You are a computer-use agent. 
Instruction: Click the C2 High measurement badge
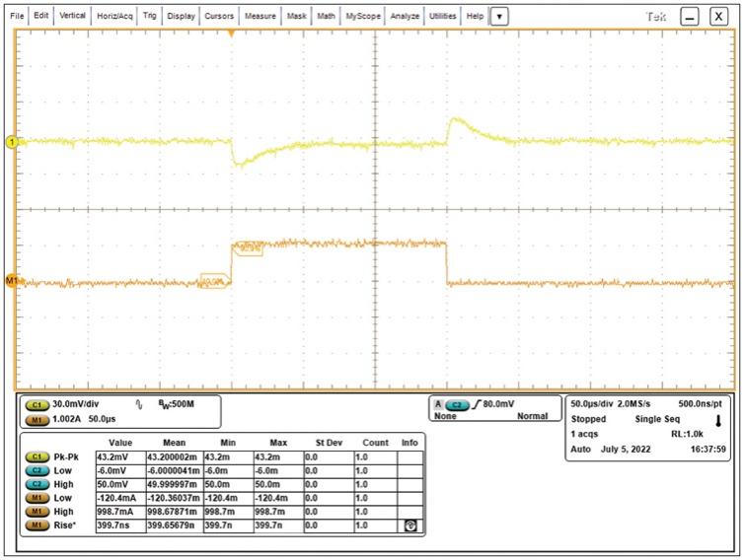[38, 485]
